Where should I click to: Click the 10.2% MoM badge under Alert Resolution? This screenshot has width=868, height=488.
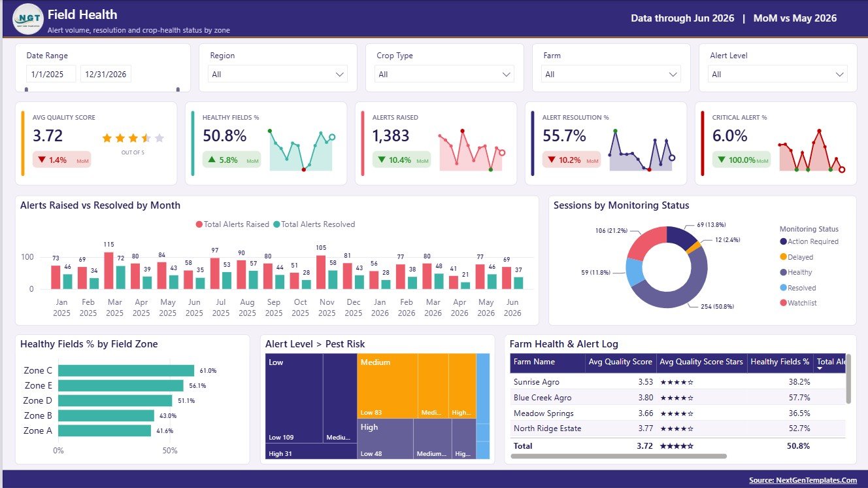click(x=571, y=160)
